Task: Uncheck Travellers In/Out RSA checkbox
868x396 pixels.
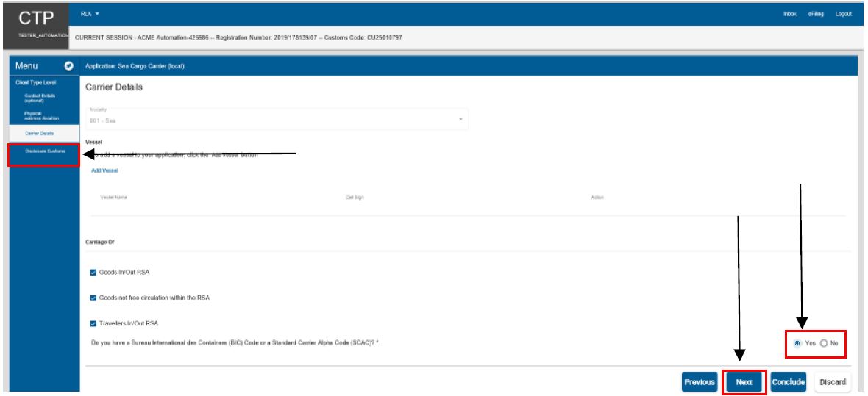Action: coord(93,323)
